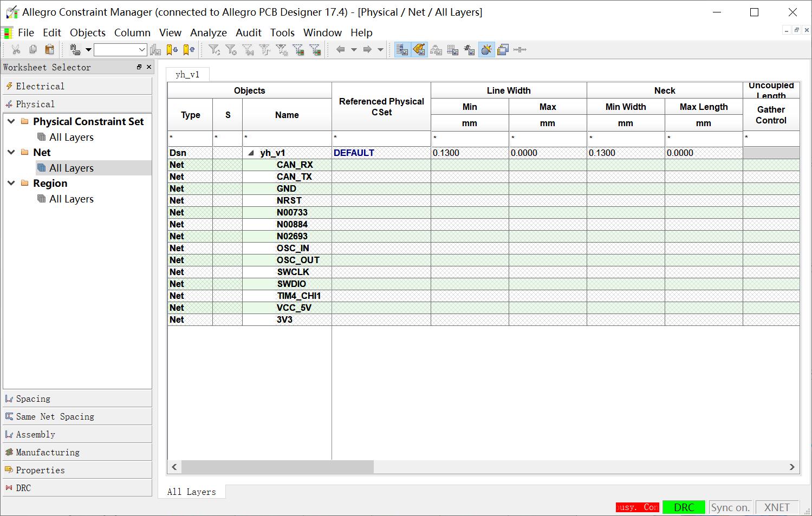Click the Line Width Min 0.1300 cell
Screen dimensions: 812x516
470,153
